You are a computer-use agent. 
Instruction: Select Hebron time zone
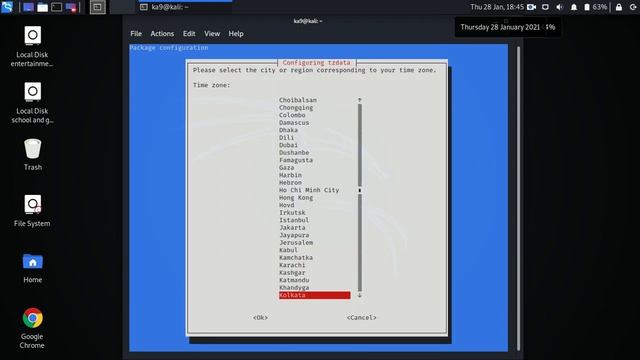pos(290,182)
